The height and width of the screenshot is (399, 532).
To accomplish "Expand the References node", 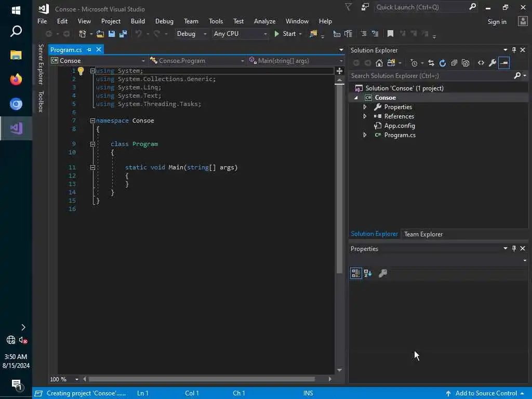I will [x=365, y=116].
